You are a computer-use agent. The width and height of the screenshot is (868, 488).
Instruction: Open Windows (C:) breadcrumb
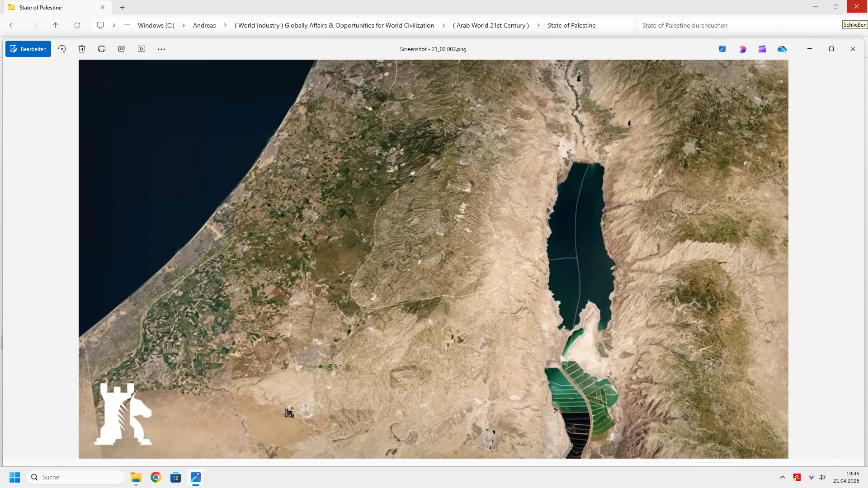[x=156, y=25]
